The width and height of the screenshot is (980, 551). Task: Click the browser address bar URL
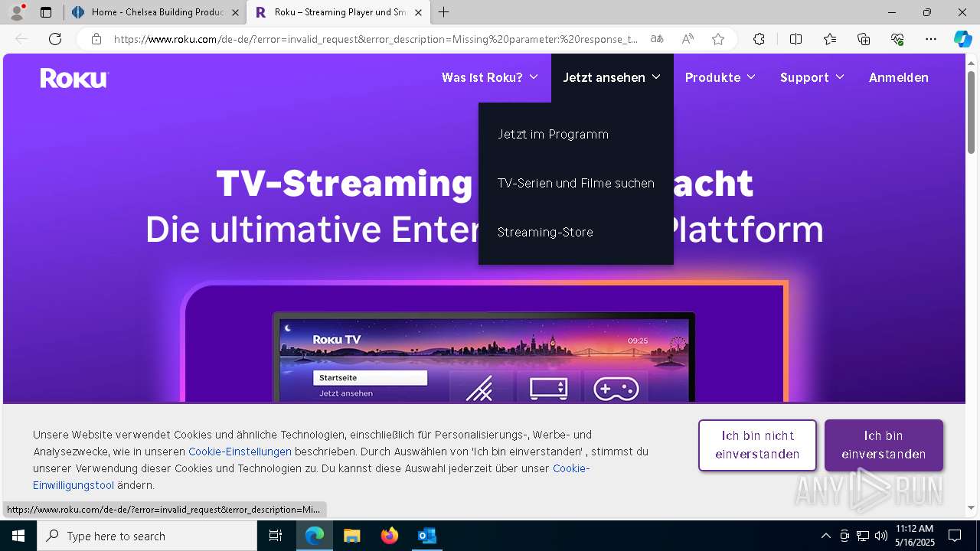tap(375, 39)
